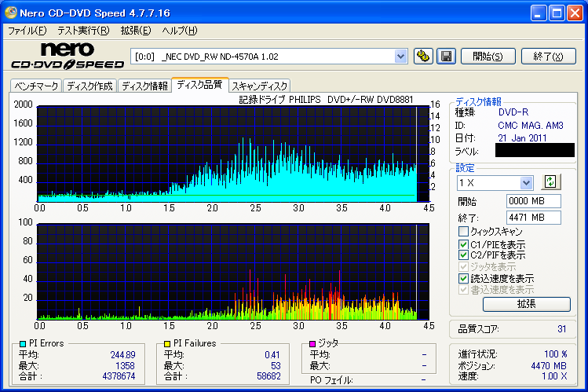Image resolution: width=588 pixels, height=392 pixels.
Task: Switch to the ディスク作成 tab
Action: pyautogui.click(x=89, y=86)
